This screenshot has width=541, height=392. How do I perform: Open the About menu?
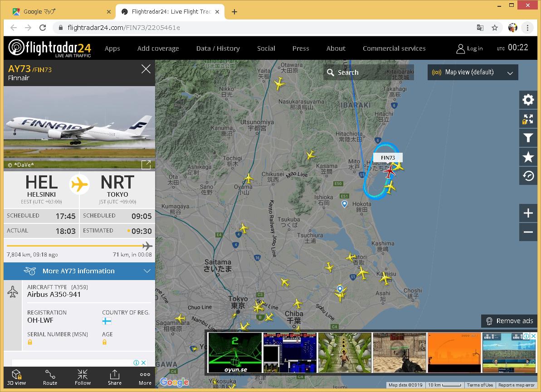click(336, 48)
